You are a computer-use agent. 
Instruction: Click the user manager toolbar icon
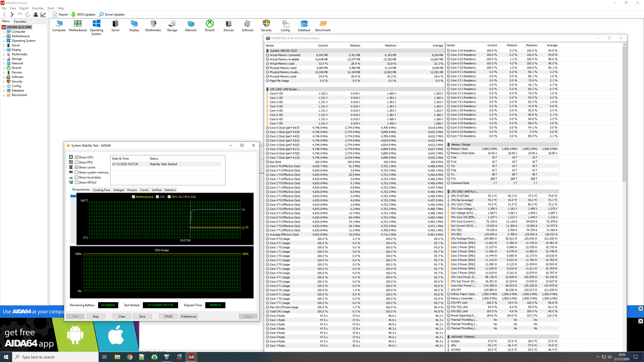(36, 15)
